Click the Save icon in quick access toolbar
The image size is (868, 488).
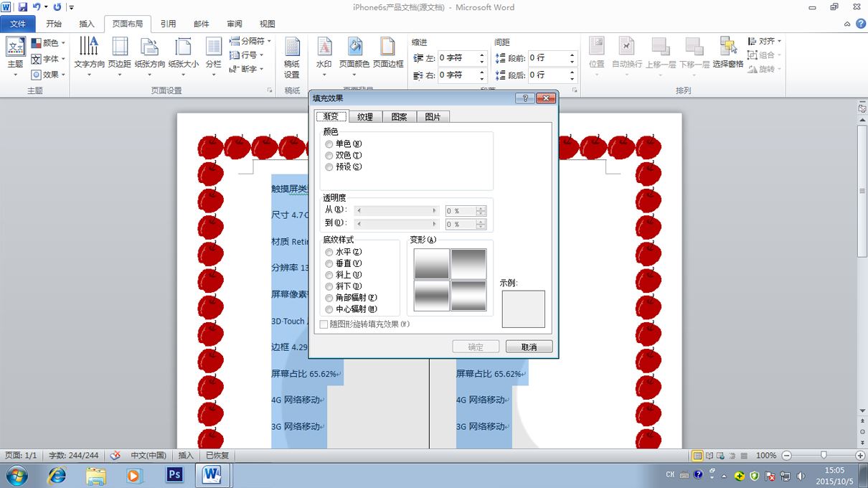[23, 7]
